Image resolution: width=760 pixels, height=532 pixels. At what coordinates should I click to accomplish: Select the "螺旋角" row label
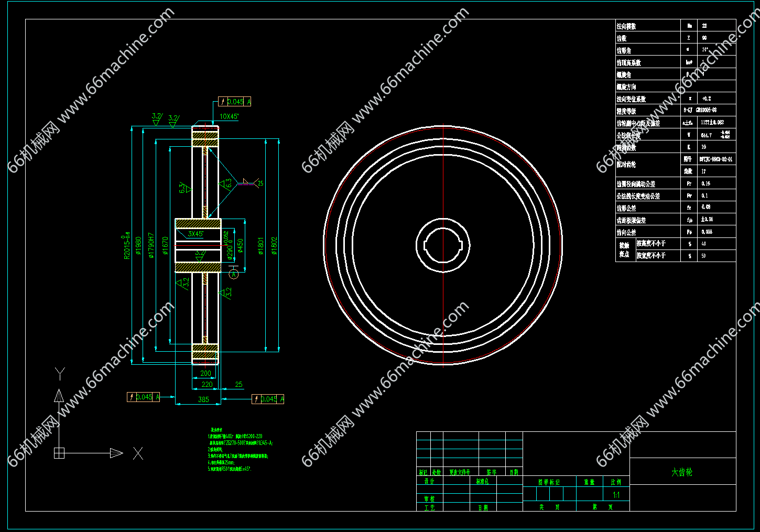point(624,74)
